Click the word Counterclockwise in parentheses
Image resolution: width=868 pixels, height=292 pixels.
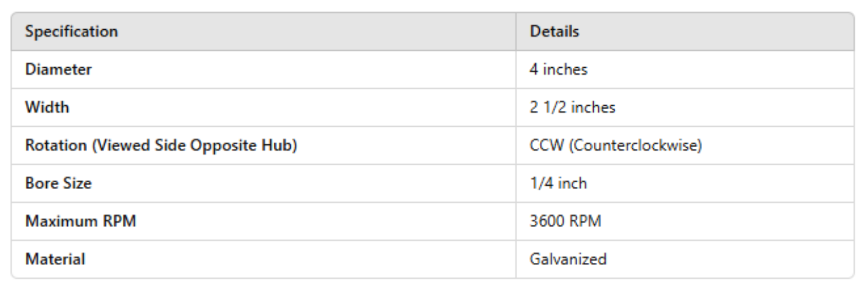click(x=635, y=145)
